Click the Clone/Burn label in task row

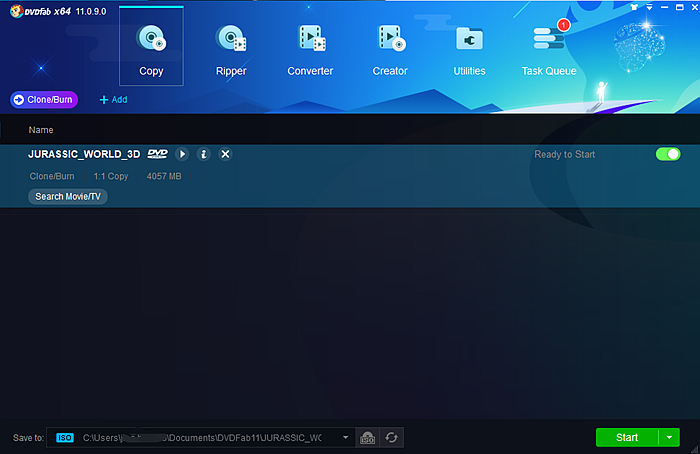tap(52, 176)
